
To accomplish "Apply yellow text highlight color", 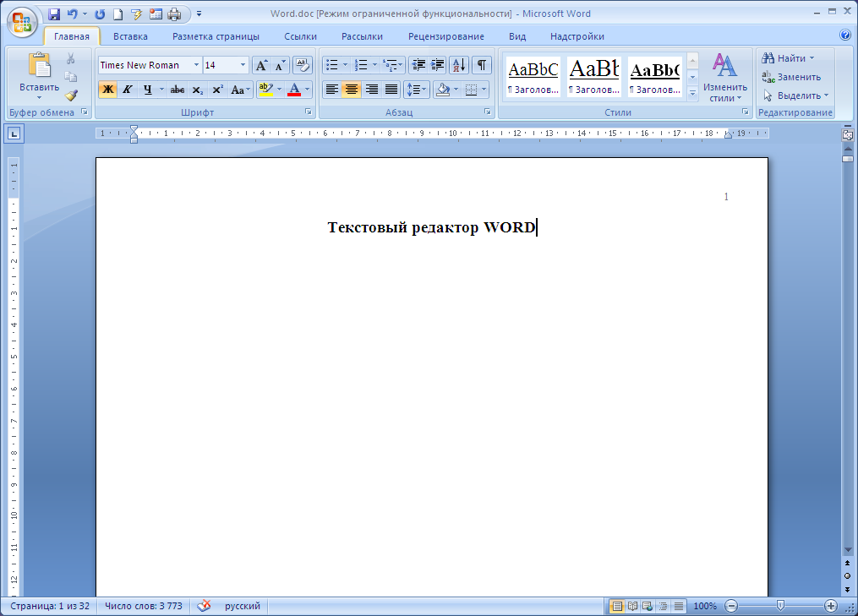I will coord(266,90).
